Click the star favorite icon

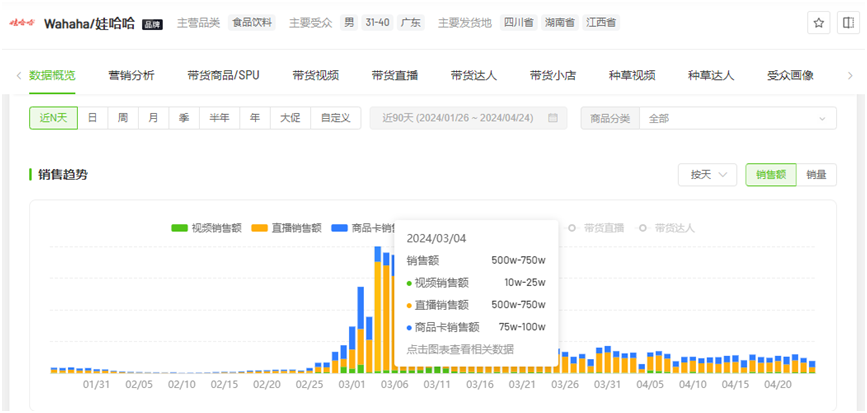tap(819, 23)
